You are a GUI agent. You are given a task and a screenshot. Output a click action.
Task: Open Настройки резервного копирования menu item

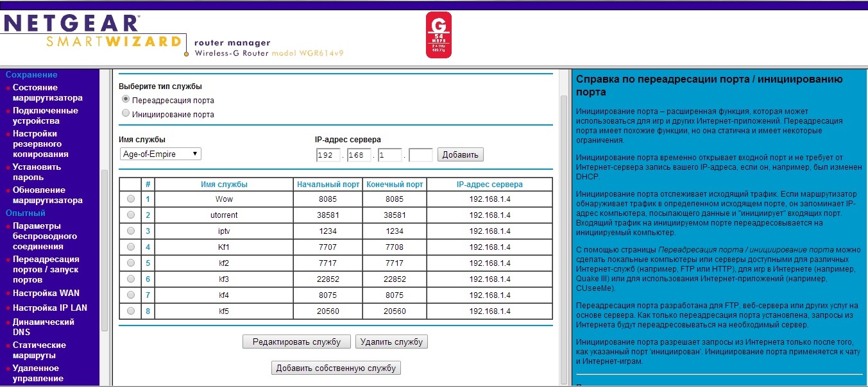40,144
